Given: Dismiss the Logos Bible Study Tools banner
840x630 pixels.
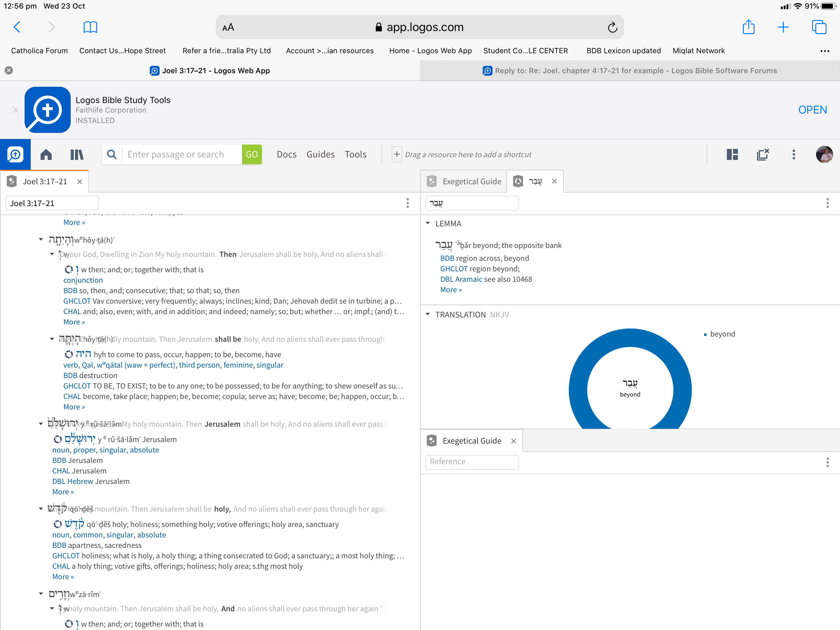Looking at the screenshot, I should point(16,110).
